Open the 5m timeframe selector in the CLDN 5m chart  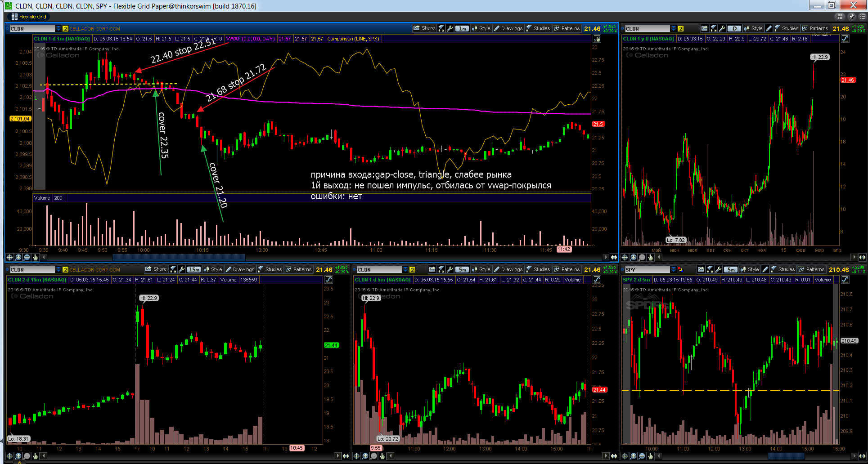click(x=462, y=269)
